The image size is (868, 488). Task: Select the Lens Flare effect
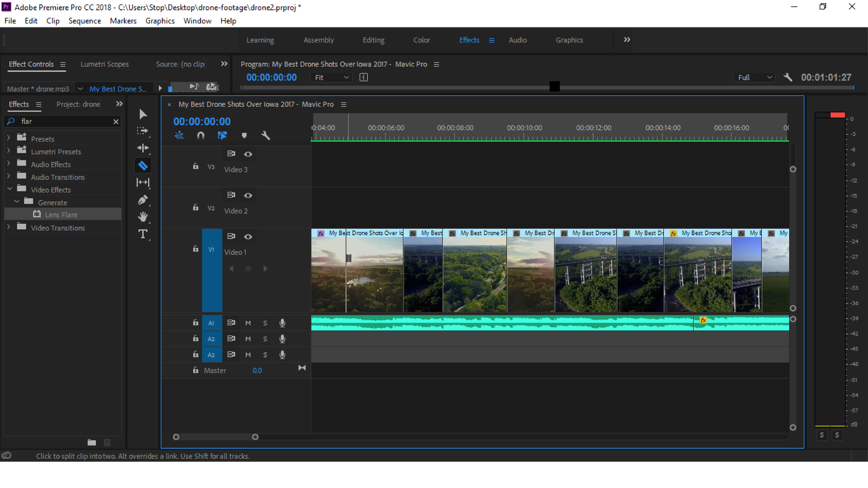point(61,214)
